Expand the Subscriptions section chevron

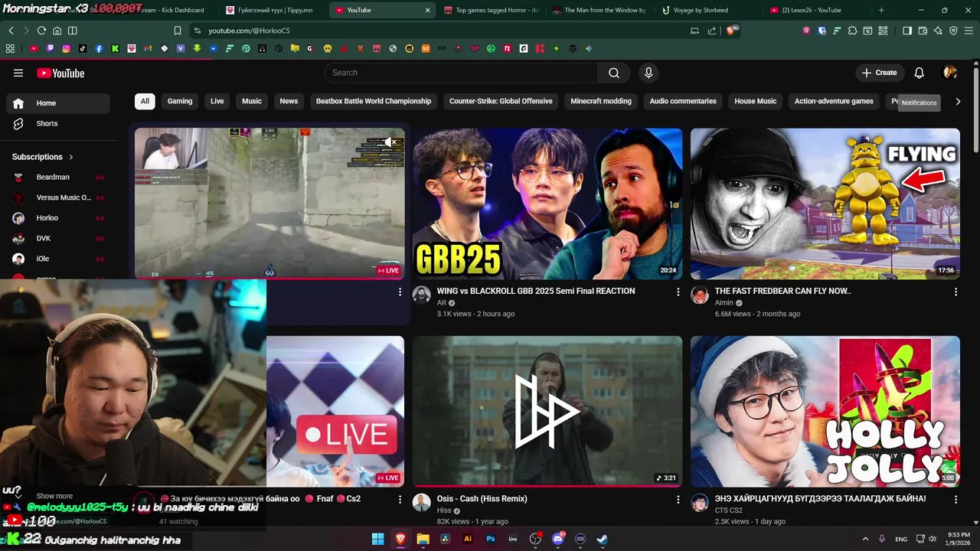(71, 157)
